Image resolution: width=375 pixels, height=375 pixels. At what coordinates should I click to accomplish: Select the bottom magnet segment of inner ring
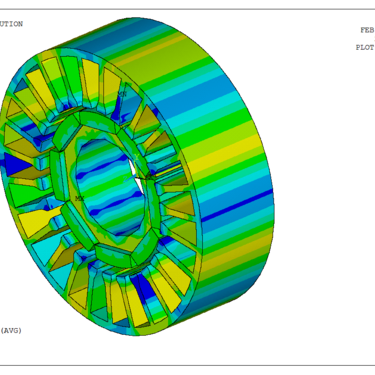pos(113,255)
